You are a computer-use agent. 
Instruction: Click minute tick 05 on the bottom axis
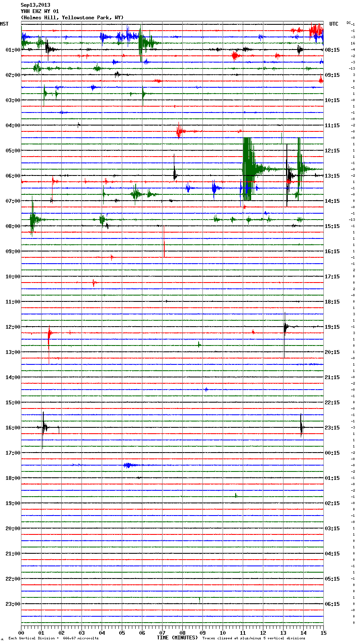(x=122, y=633)
